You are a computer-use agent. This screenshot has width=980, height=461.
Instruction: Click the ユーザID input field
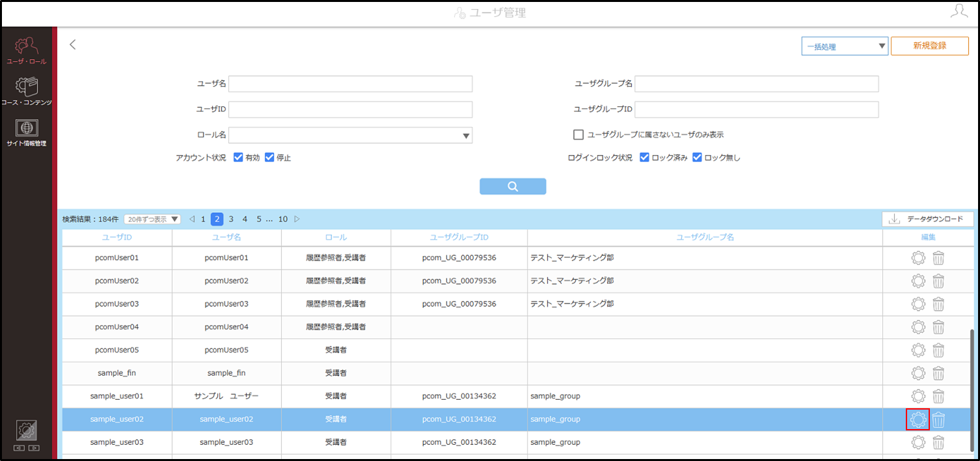click(350, 109)
